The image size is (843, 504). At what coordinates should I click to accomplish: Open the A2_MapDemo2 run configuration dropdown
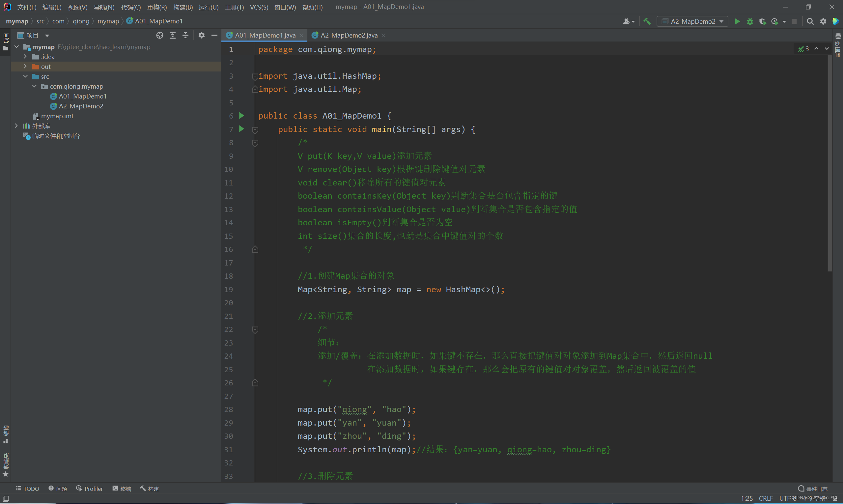click(x=693, y=21)
